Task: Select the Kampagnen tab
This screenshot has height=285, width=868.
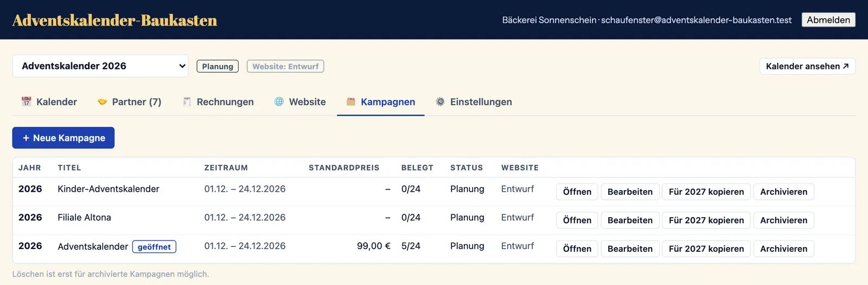Action: 381,102
